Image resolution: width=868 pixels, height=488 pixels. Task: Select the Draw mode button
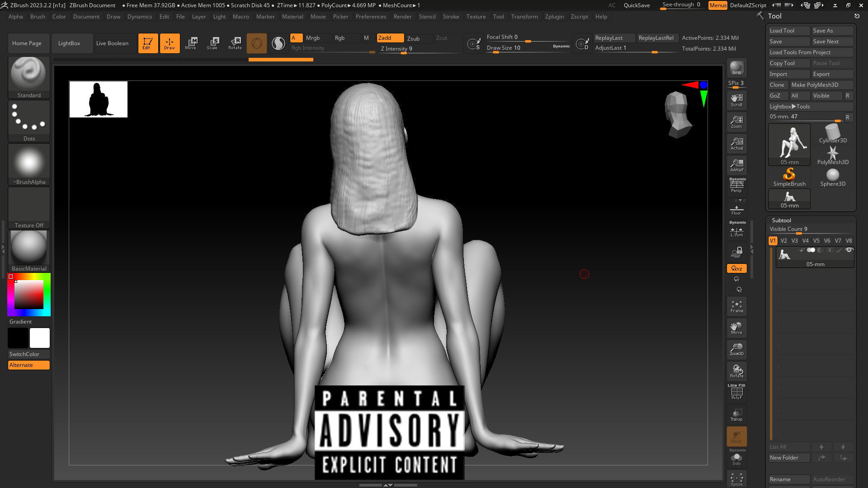170,43
